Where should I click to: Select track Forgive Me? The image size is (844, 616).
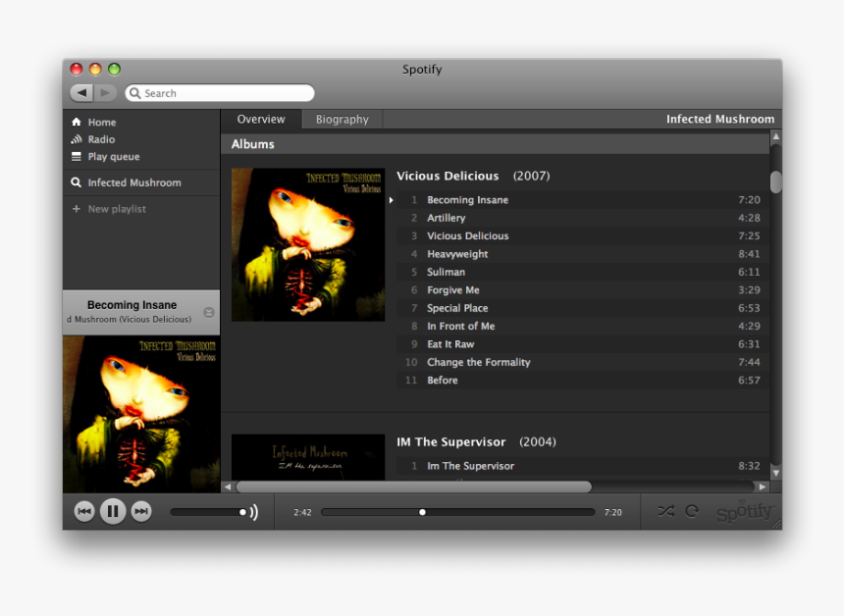tap(582, 290)
